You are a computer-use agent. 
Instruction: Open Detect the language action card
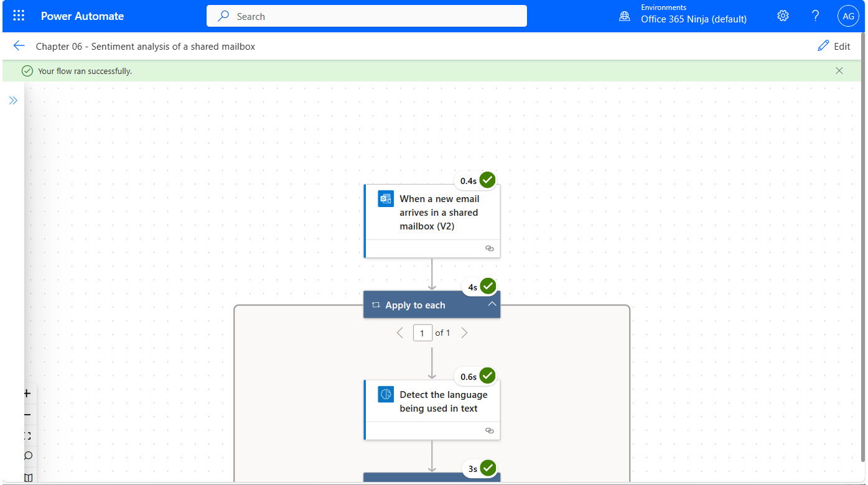pyautogui.click(x=432, y=410)
